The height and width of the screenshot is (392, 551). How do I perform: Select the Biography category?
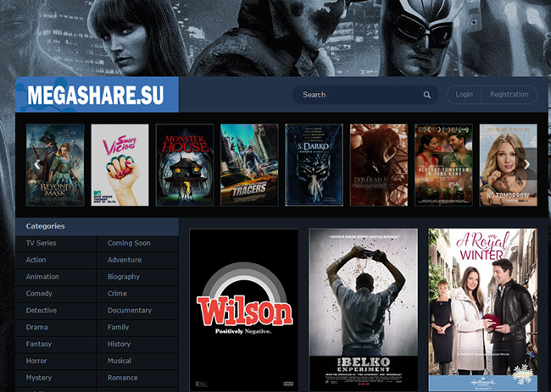coord(137,277)
